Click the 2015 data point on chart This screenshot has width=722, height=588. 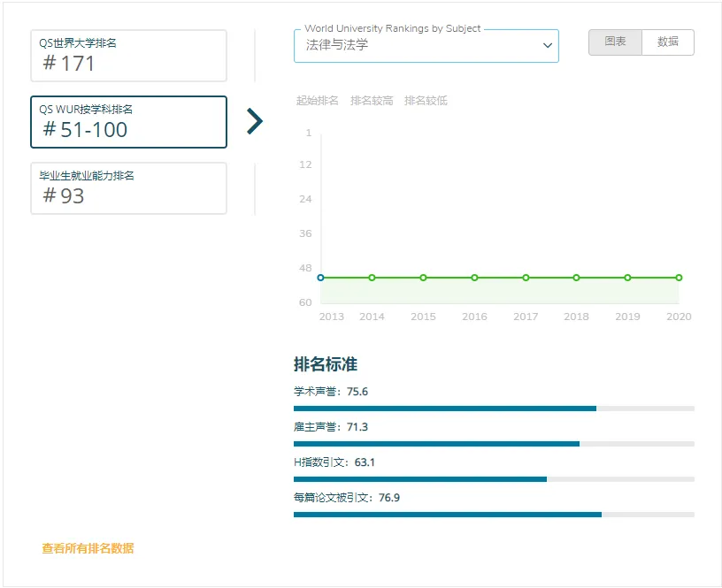click(423, 278)
